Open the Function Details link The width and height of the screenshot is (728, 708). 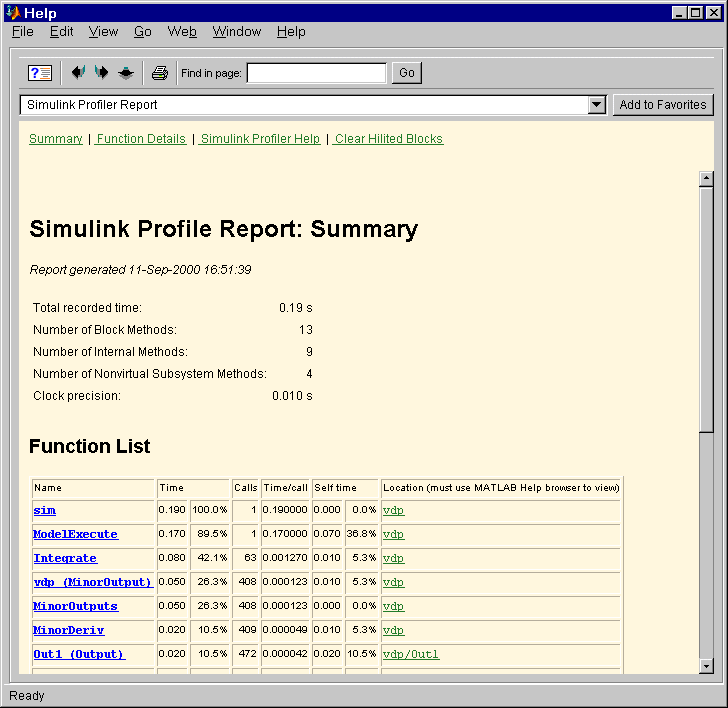(141, 139)
